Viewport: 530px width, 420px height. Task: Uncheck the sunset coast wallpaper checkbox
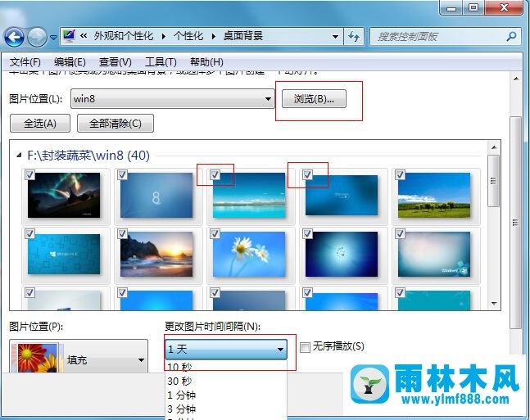122,233
